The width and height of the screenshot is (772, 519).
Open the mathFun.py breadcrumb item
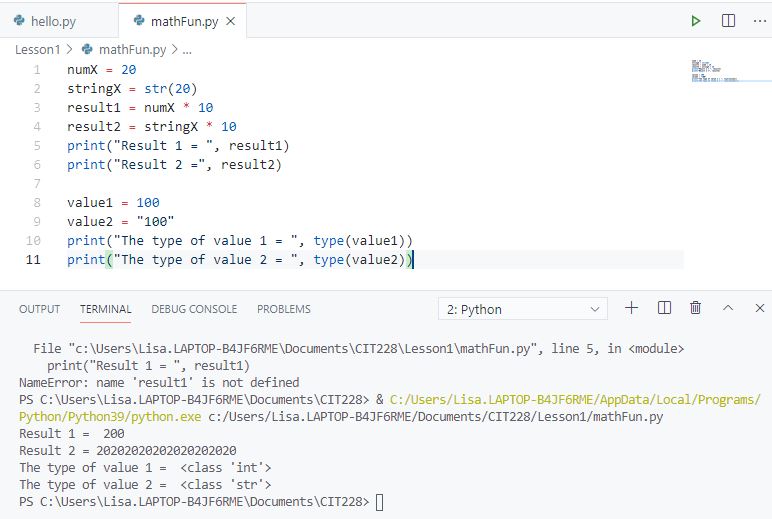click(132, 50)
